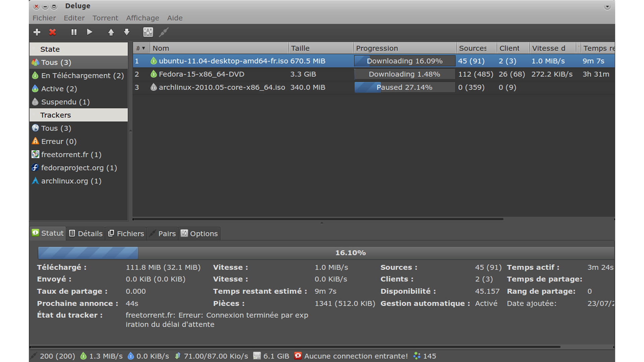Open the Affichage menu

pyautogui.click(x=143, y=18)
